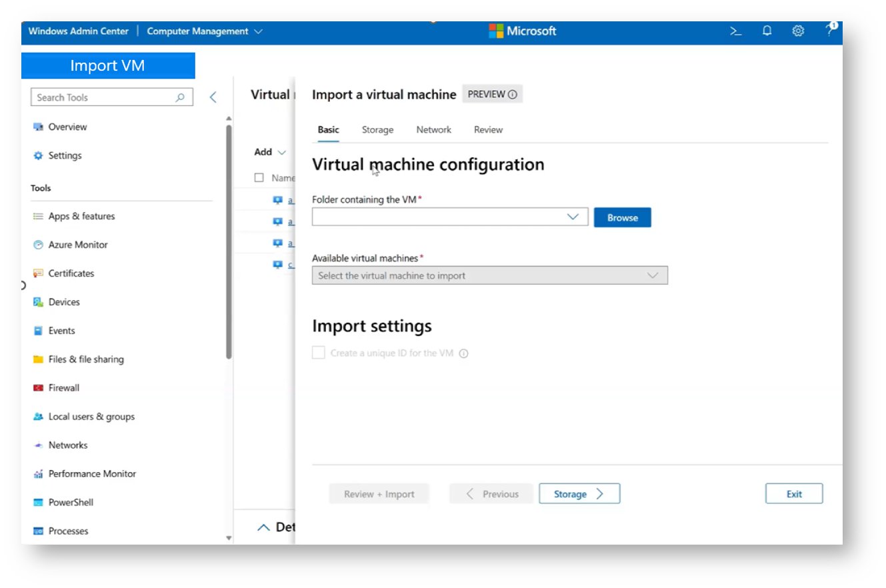Viewport: 886px width, 588px height.
Task: Click the search magnifier in Search Tools
Action: tap(179, 97)
